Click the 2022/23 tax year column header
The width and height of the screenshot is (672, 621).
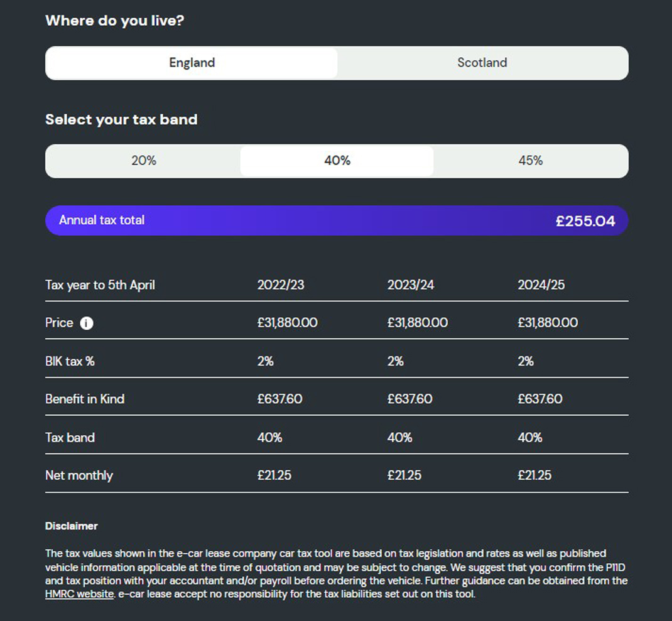pyautogui.click(x=281, y=285)
